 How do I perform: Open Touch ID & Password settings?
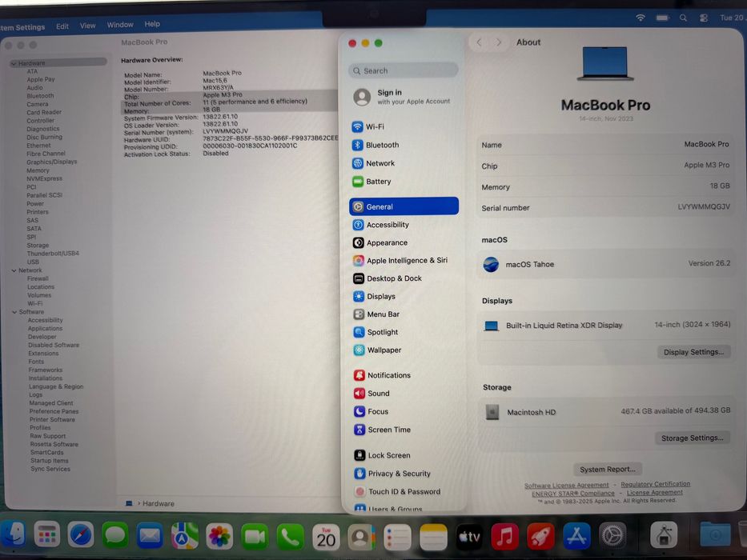404,491
